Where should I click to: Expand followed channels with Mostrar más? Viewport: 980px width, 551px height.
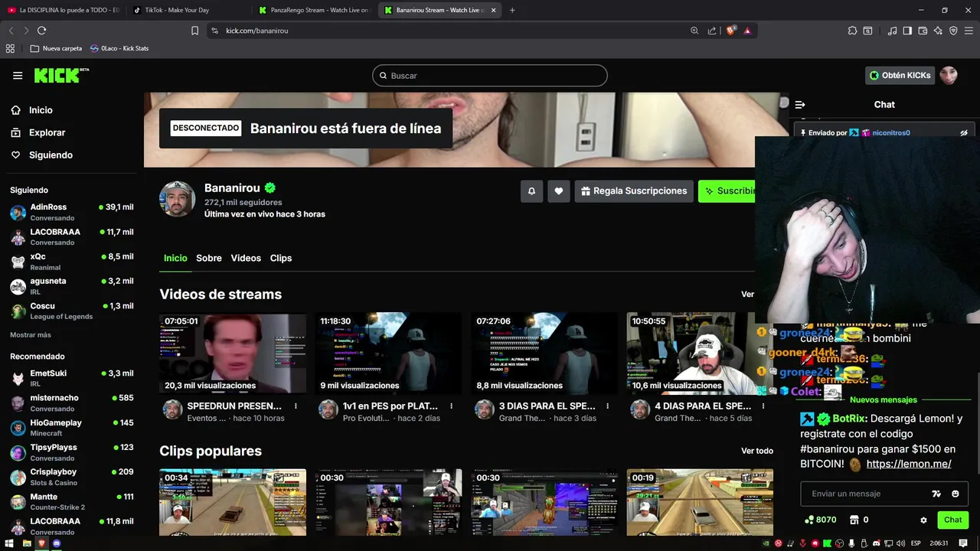tap(31, 334)
